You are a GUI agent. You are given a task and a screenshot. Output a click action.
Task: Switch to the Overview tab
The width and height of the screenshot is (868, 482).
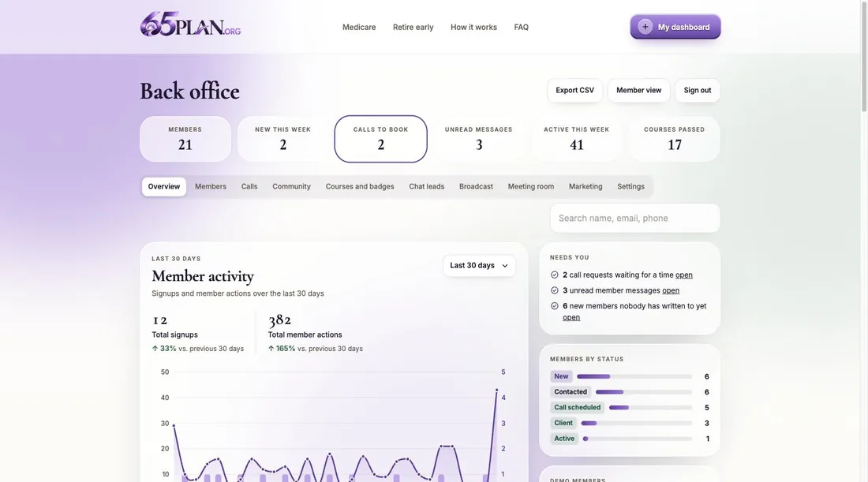click(164, 186)
